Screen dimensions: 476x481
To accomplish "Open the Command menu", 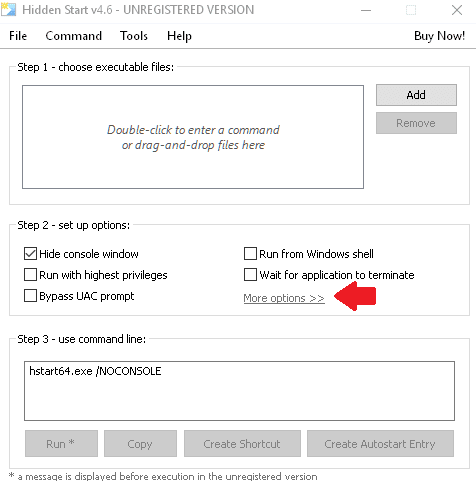I will point(74,36).
